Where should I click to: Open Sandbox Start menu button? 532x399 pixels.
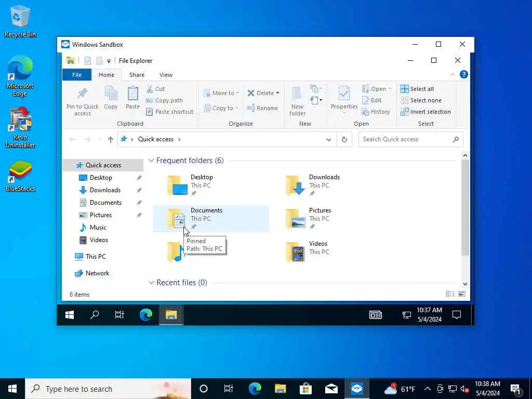click(x=70, y=315)
